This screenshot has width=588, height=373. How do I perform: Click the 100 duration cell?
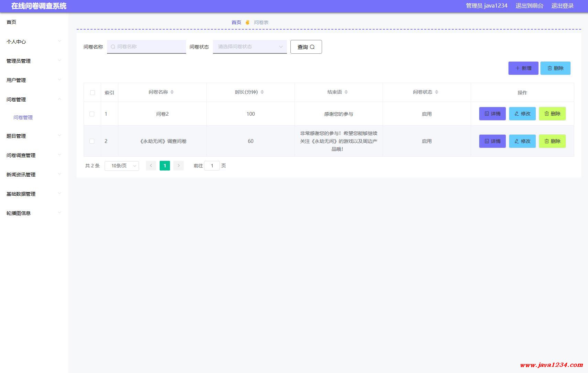[x=250, y=114]
